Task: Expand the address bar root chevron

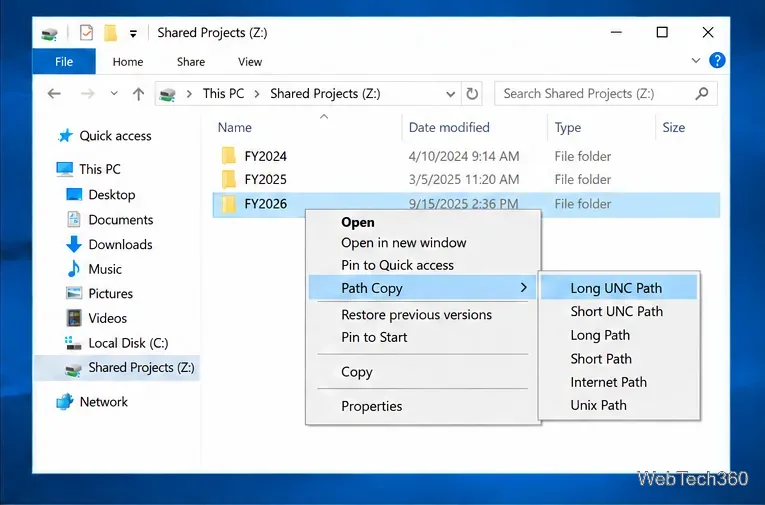Action: coord(189,94)
